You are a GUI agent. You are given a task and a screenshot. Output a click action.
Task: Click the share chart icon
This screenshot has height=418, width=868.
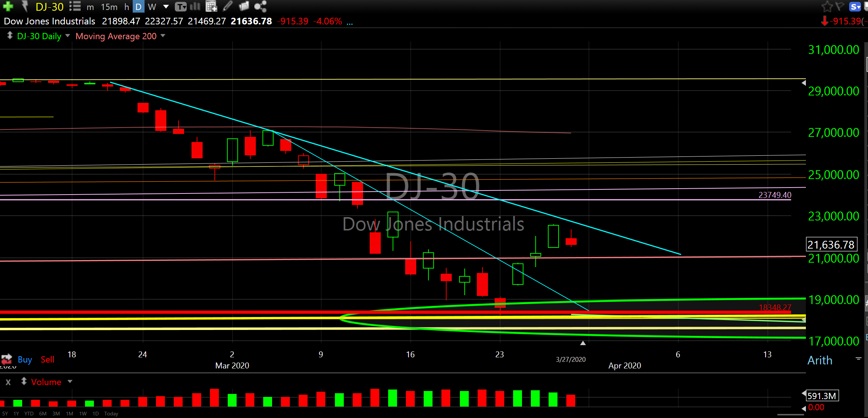[x=260, y=6]
